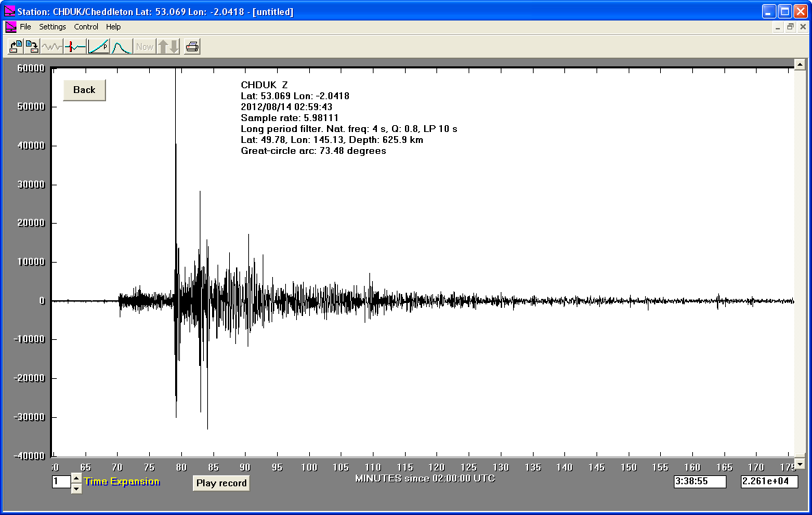Click the Back button on the plot
812x515 pixels.
pyautogui.click(x=84, y=90)
